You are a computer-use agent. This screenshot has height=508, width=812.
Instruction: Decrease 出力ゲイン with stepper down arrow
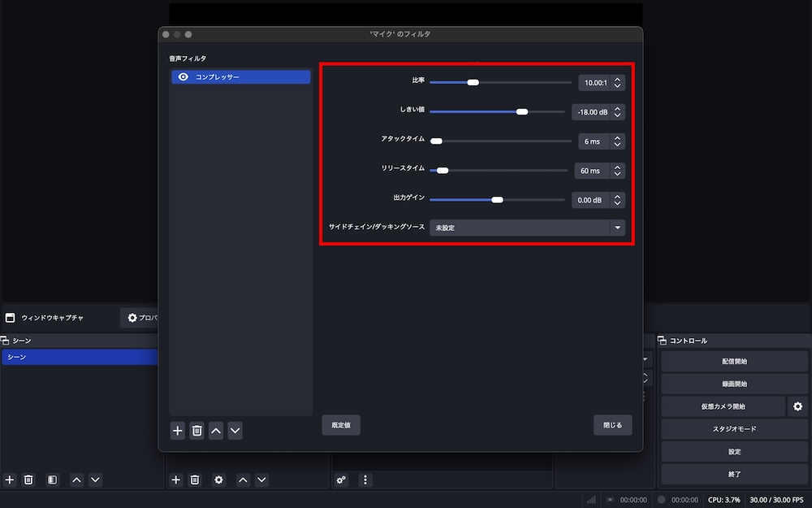pyautogui.click(x=617, y=204)
